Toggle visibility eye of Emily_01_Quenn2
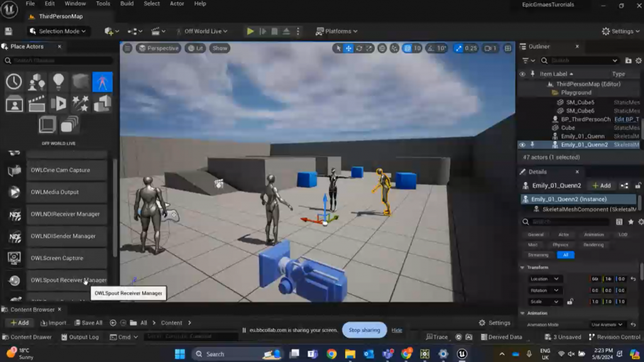Viewport: 644px width, 362px height. 523,145
